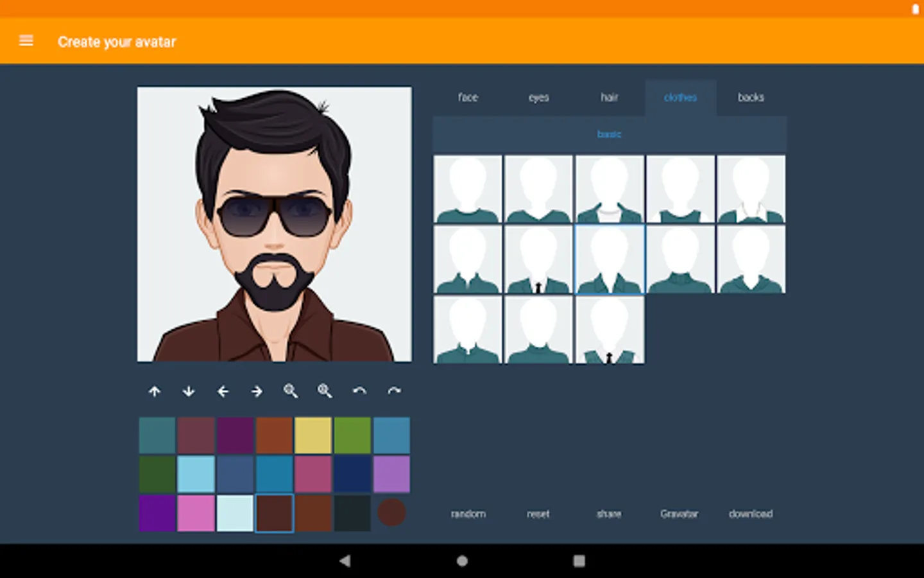The width and height of the screenshot is (924, 578).
Task: Go to the backs tab
Action: tap(751, 98)
